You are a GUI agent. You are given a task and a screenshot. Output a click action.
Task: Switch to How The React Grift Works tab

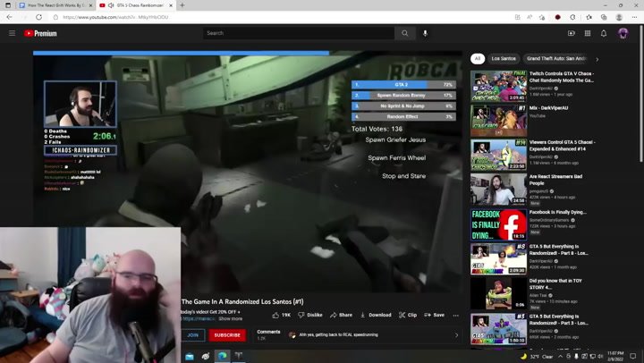coord(56,5)
